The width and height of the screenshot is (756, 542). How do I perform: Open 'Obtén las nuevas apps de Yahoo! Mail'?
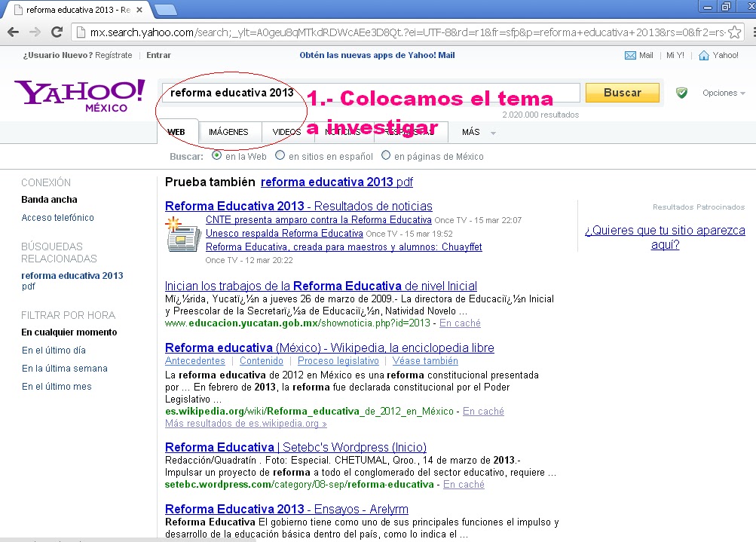pos(377,56)
